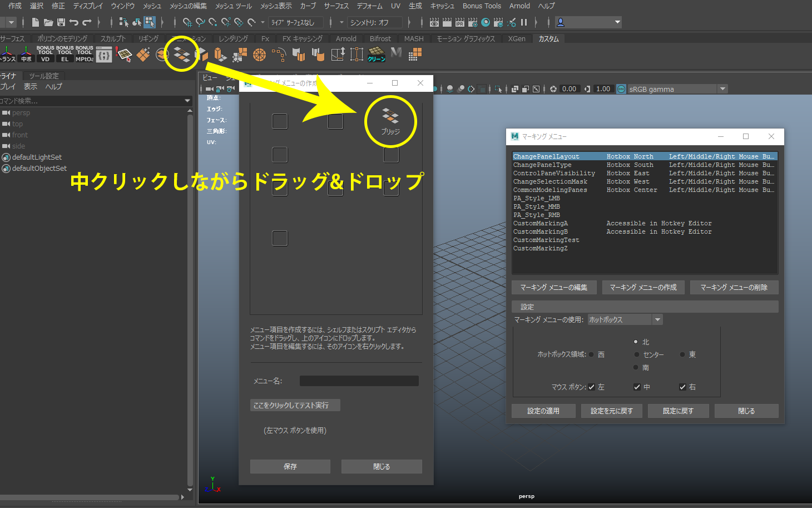Open the ウィンドウ menu

[123, 6]
